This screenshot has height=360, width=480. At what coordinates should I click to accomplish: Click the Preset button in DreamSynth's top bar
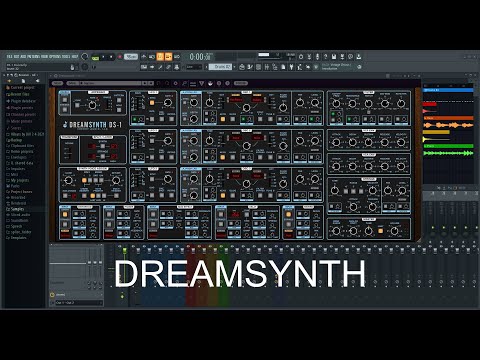(x=57, y=83)
